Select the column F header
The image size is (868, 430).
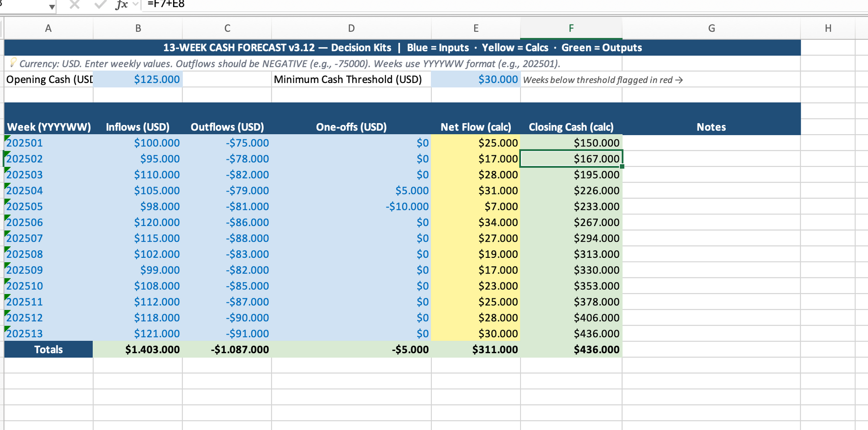point(571,29)
